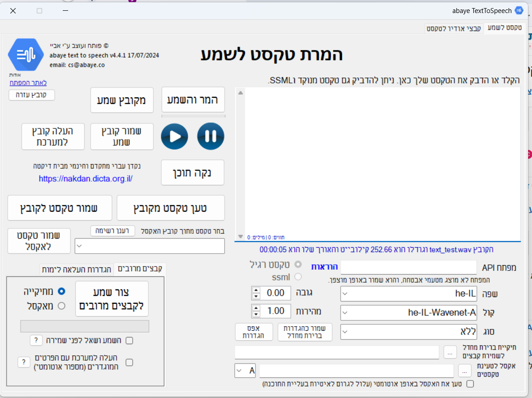532x398 pixels.
Task: Click the blue Play button
Action: 174,136
